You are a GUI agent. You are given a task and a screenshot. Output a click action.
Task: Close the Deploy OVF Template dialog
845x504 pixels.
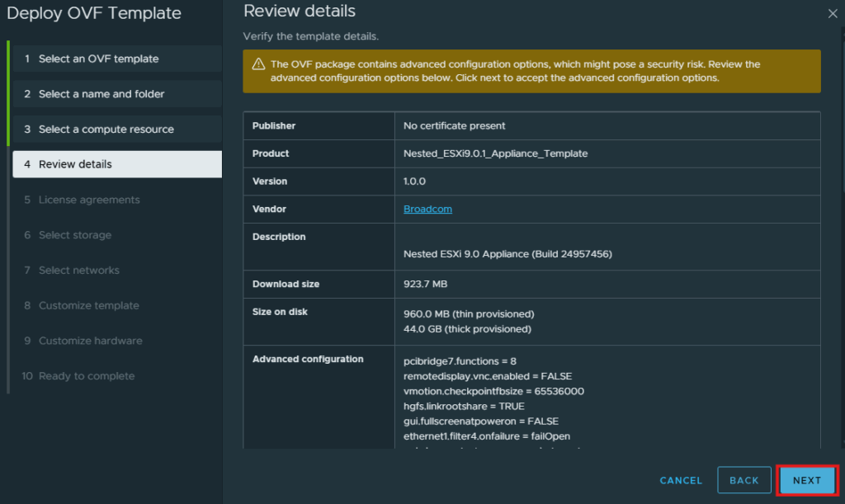[833, 14]
